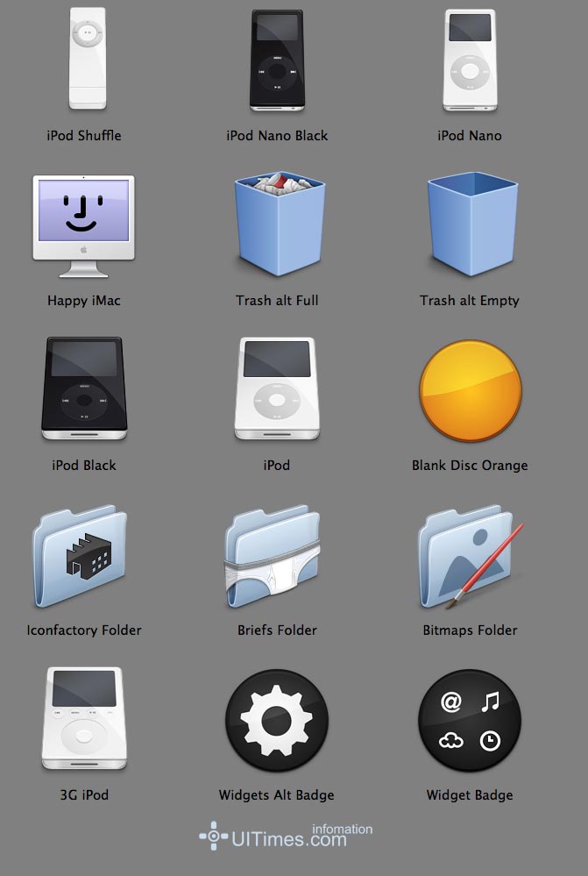This screenshot has height=876, width=588.
Task: Click the 'Trash alt Empty' label
Action: tap(470, 301)
